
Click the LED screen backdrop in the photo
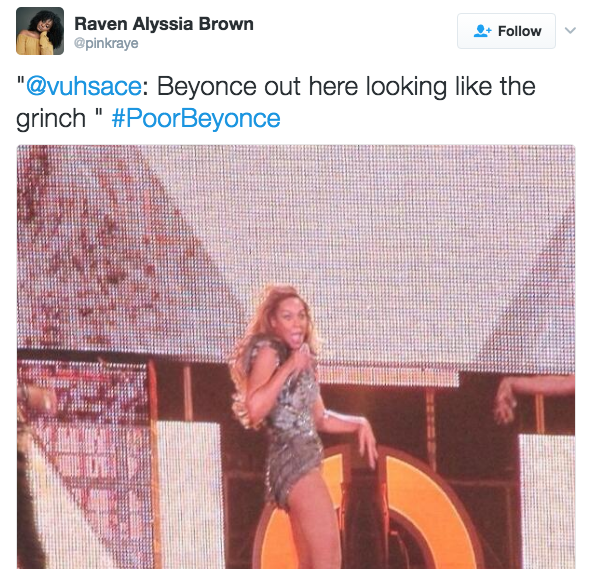pyautogui.click(x=380, y=230)
